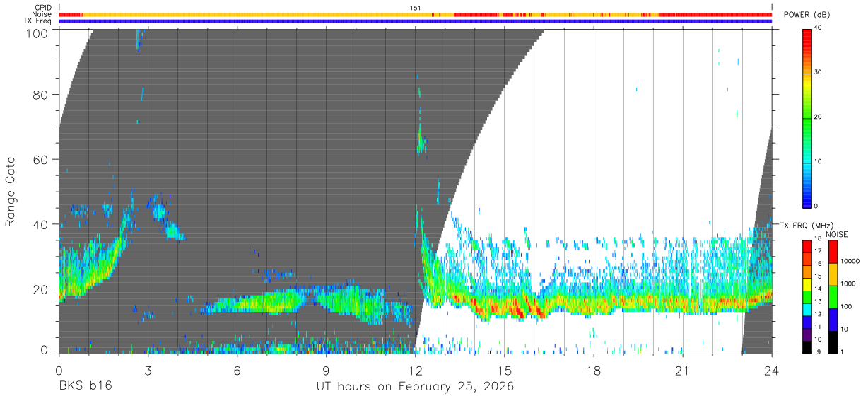The height and width of the screenshot is (401, 868).
Task: Click the TX Freq row label
Action: (x=38, y=21)
